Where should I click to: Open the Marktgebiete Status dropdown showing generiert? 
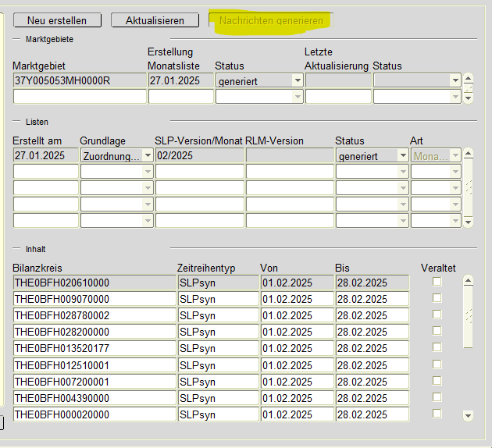pyautogui.click(x=297, y=80)
